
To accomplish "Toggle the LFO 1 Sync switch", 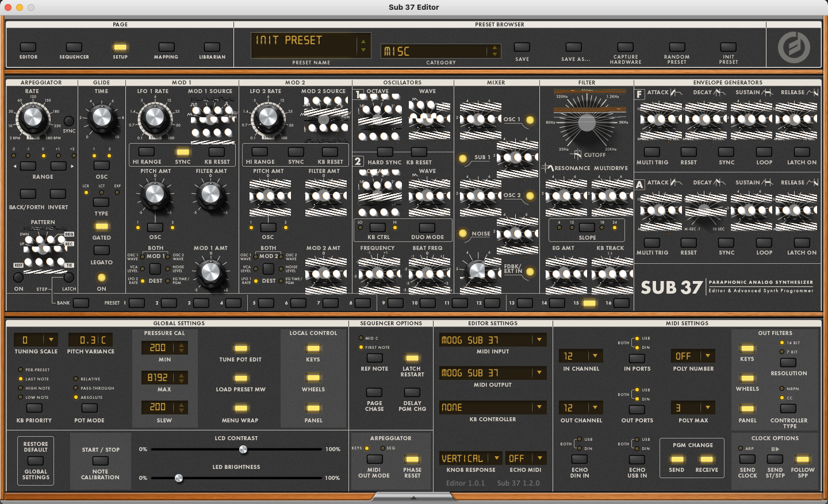I will click(183, 152).
